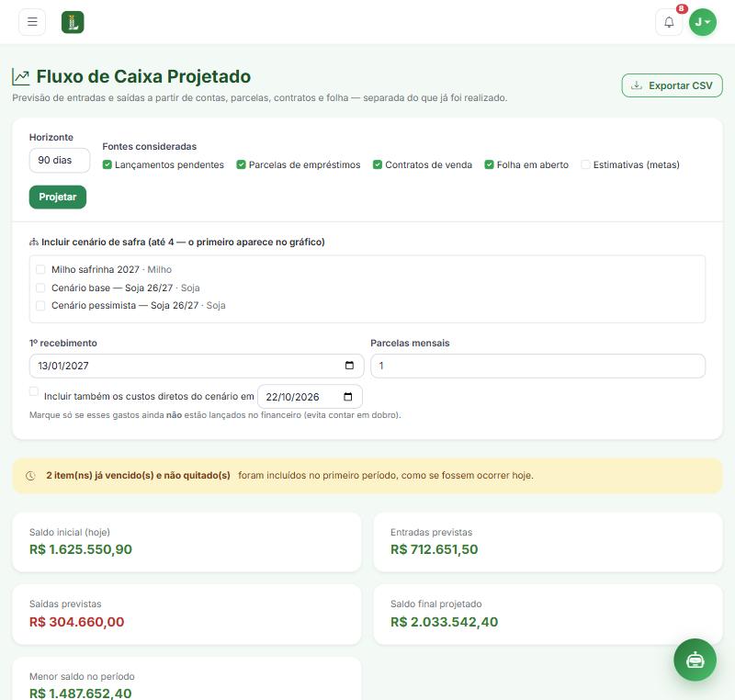Viewport: 735px width, 700px height.
Task: Click the green L app logo
Action: 73,22
